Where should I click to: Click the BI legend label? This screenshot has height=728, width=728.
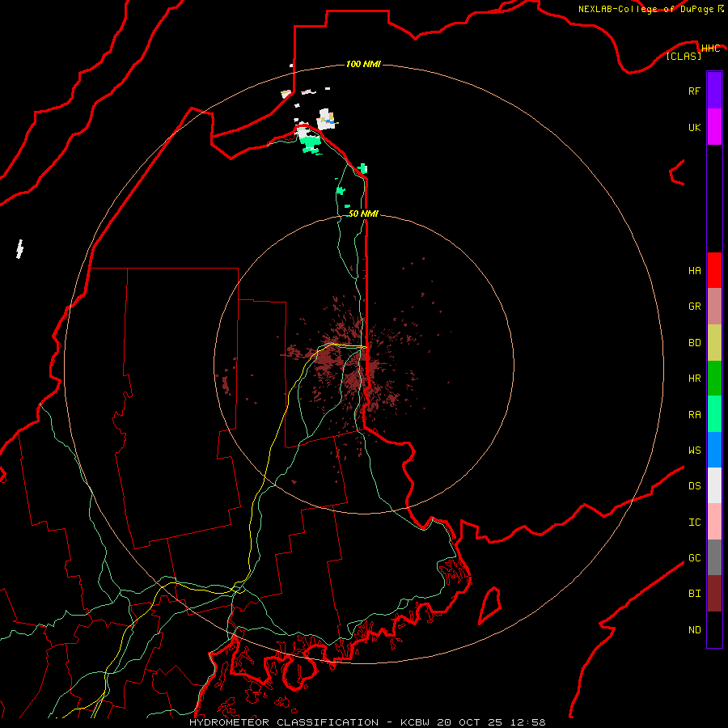tap(694, 594)
